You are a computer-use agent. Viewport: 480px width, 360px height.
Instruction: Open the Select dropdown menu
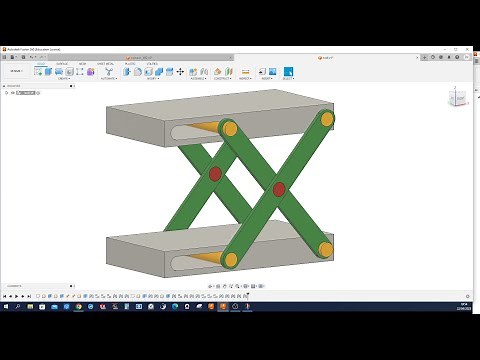(288, 79)
